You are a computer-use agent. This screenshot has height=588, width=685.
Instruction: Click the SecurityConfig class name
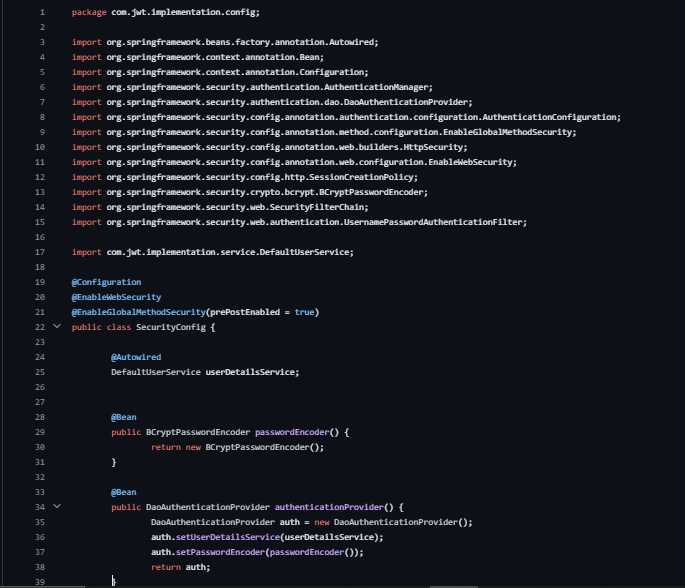coord(171,327)
